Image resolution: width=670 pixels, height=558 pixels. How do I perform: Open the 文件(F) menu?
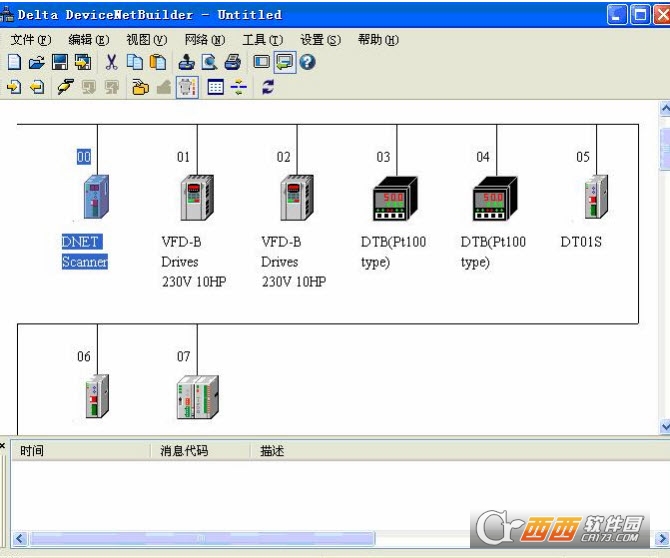[x=31, y=40]
